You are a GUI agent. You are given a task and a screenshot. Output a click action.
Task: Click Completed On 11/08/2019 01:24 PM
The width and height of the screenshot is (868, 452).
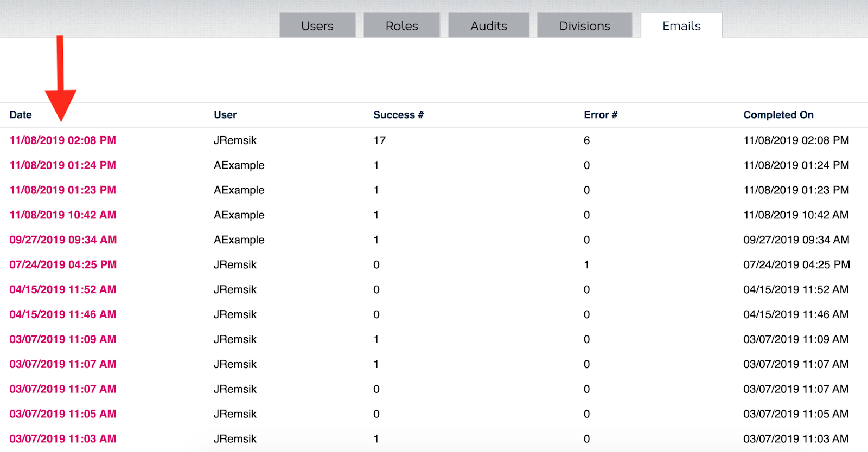pos(796,165)
